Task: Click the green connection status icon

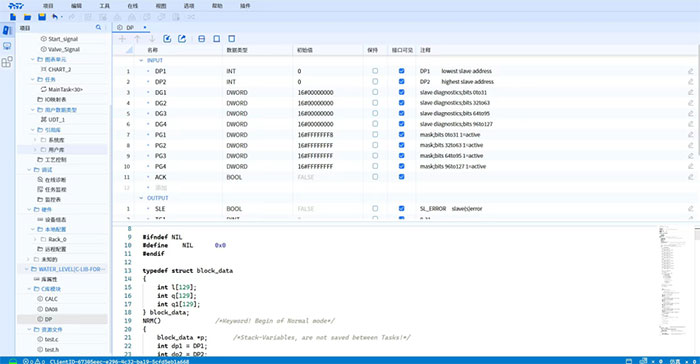Action: tap(12, 361)
